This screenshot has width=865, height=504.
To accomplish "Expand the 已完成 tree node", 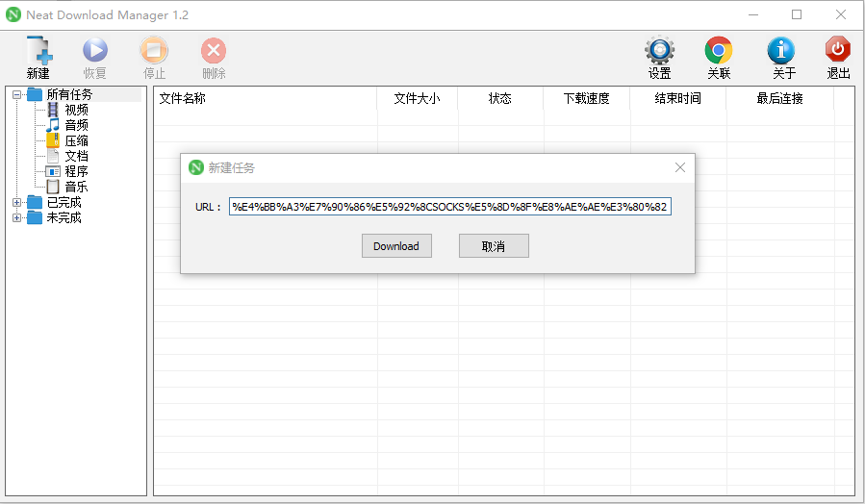I will (x=16, y=202).
